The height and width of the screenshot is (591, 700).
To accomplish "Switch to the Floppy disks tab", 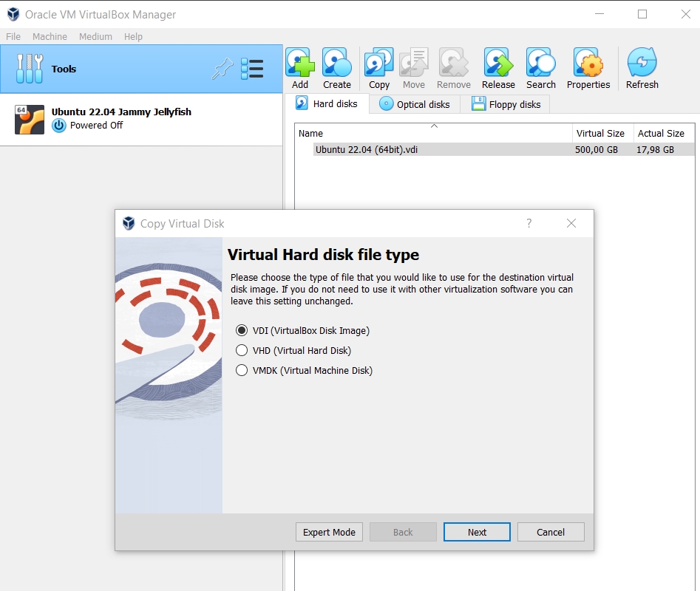I will pyautogui.click(x=506, y=104).
